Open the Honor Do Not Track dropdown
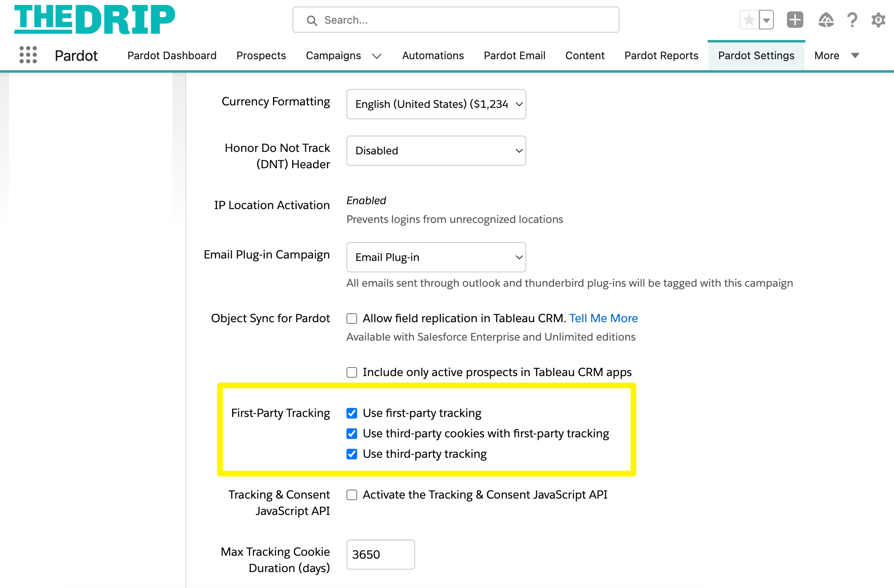Image resolution: width=894 pixels, height=588 pixels. pyautogui.click(x=436, y=151)
